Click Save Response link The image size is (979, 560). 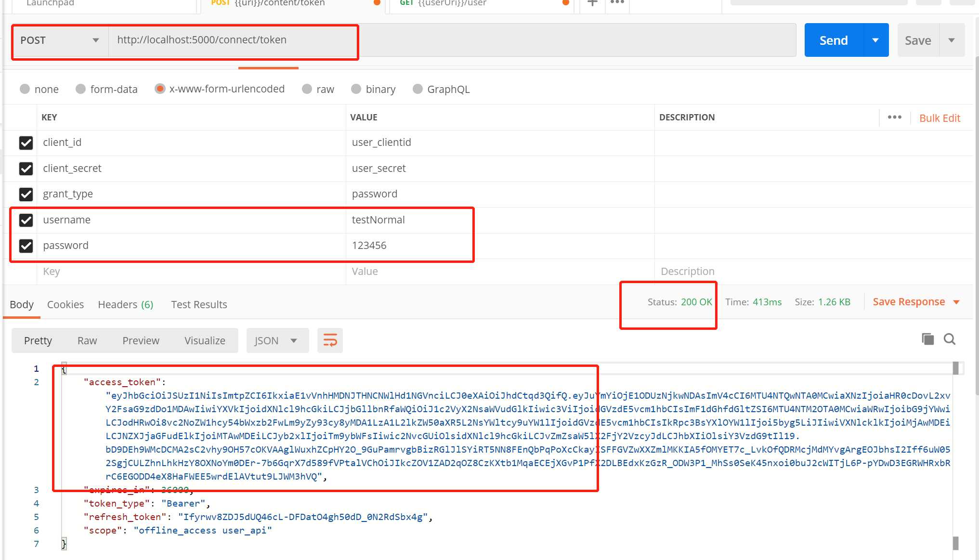(909, 302)
